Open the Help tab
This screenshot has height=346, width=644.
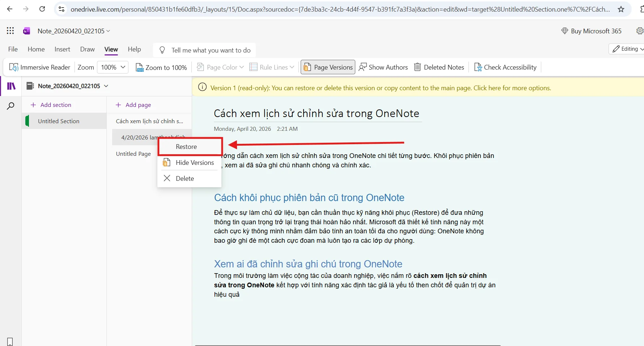coord(134,49)
